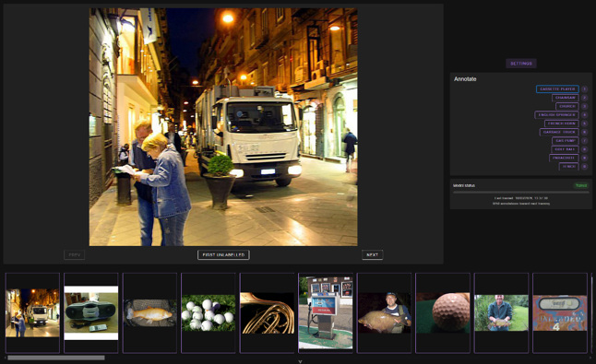This screenshot has height=364, width=596.
Task: Click the collapse chevron below thumbnail strip
Action: coord(300,362)
